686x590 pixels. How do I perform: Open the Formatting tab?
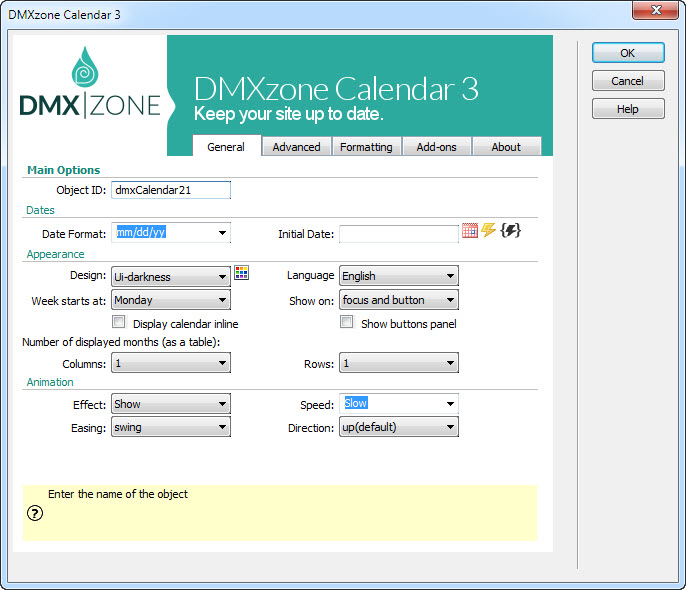coord(366,147)
